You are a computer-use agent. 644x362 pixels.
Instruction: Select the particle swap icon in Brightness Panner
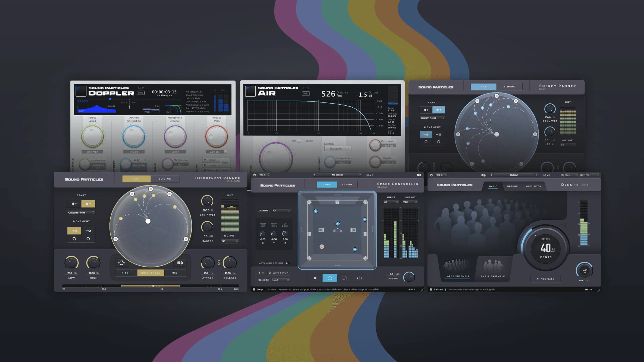tap(121, 263)
